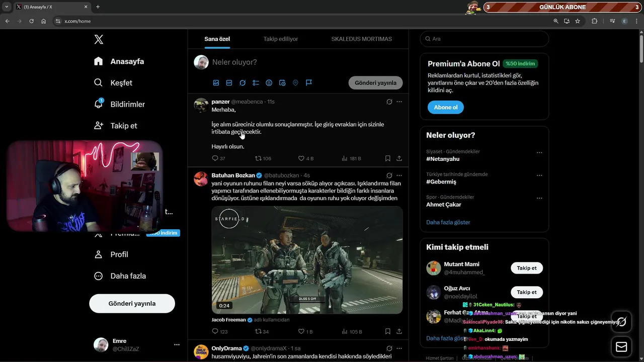
Task: Click flag icon in composer
Action: [309, 83]
